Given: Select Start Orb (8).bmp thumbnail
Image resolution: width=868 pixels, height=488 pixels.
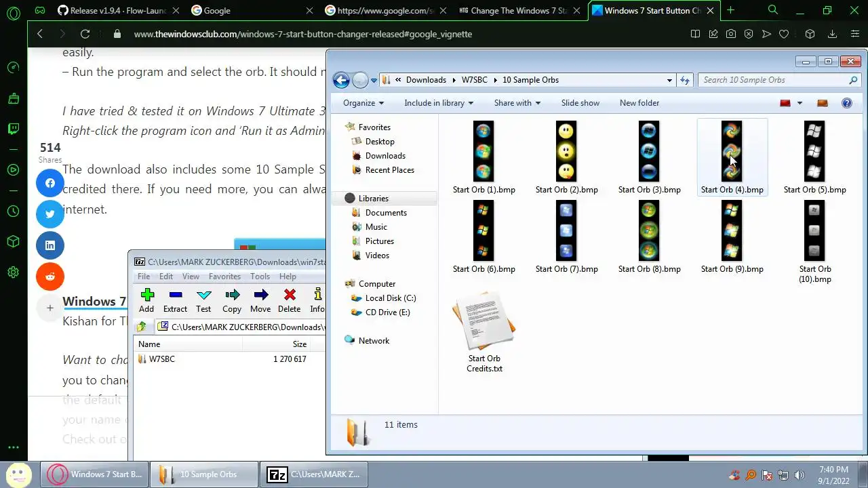Looking at the screenshot, I should coord(649,230).
